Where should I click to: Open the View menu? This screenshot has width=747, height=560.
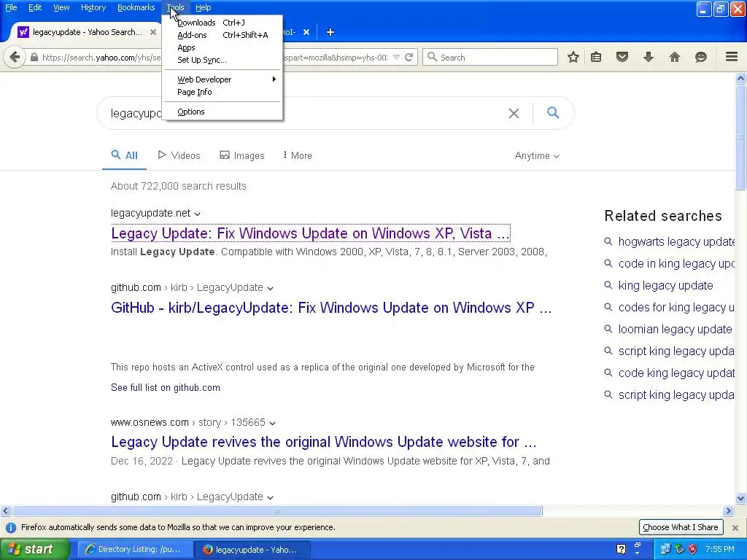61,7
